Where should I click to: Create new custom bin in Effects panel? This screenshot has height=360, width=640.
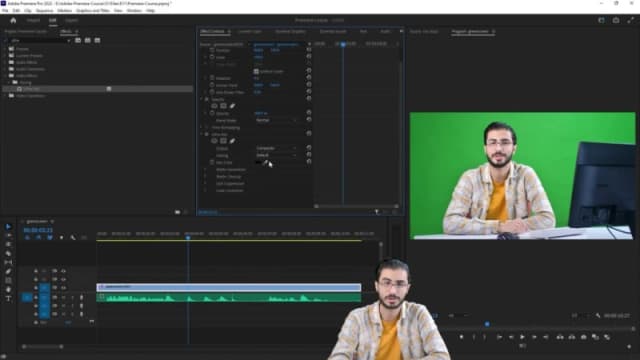[x=177, y=212]
